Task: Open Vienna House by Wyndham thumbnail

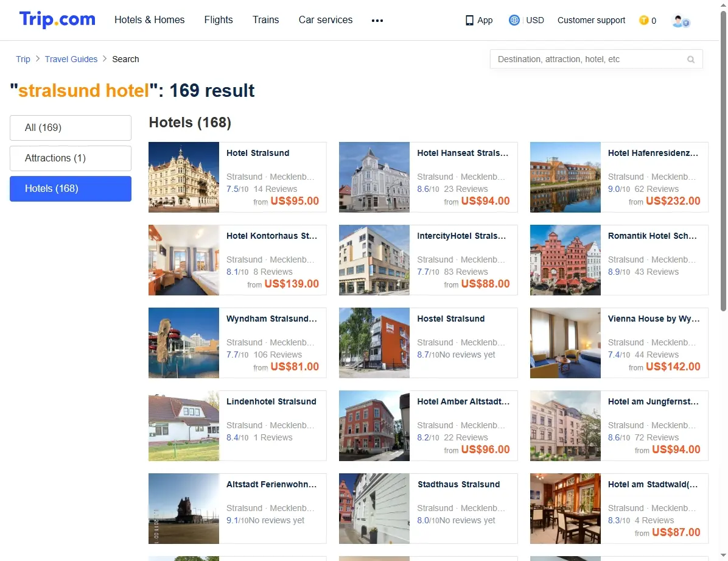Action: tap(565, 342)
